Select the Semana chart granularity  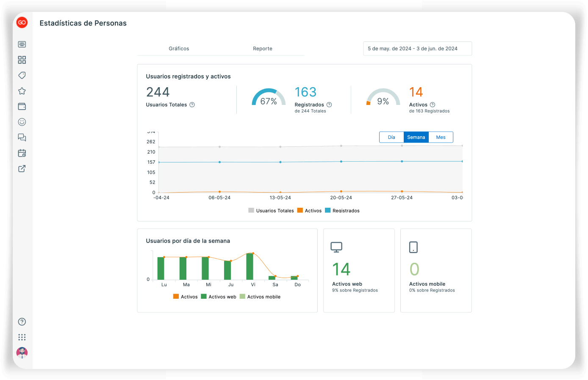click(416, 137)
